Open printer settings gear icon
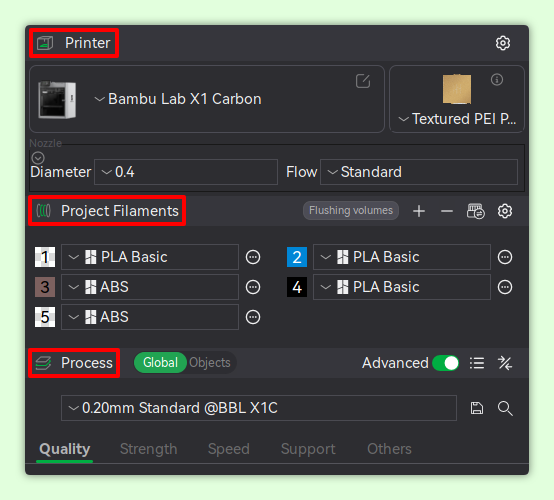The height and width of the screenshot is (500, 554). [502, 43]
